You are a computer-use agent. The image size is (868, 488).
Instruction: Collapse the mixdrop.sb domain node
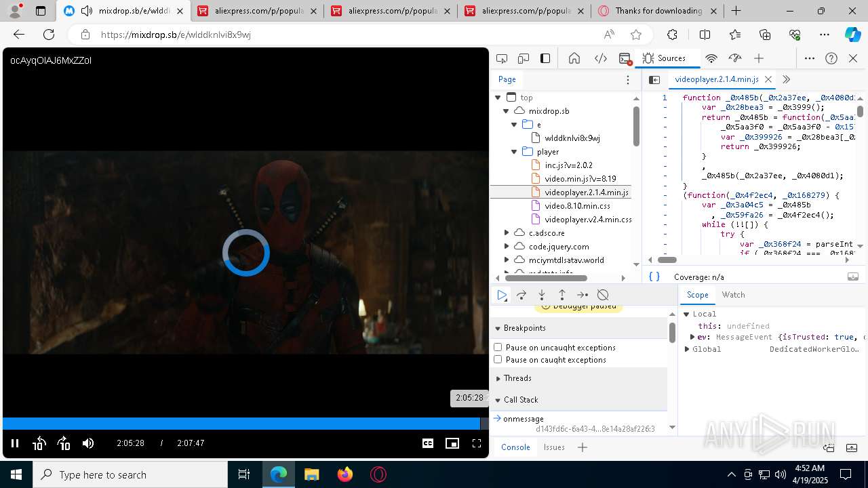(507, 111)
